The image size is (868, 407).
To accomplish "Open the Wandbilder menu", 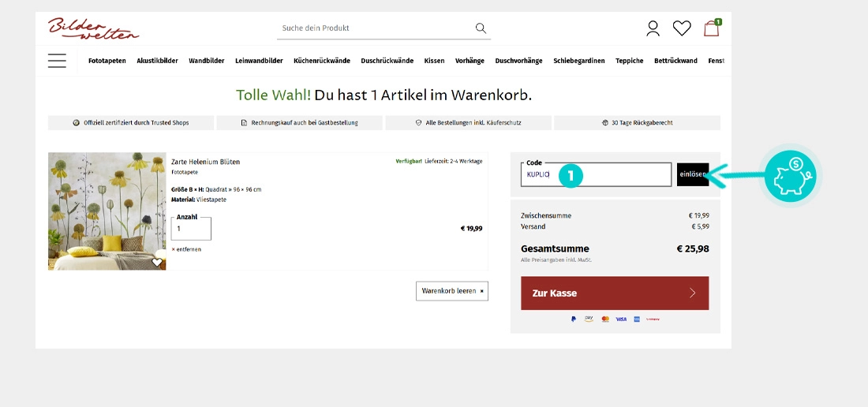I will pyautogui.click(x=207, y=61).
